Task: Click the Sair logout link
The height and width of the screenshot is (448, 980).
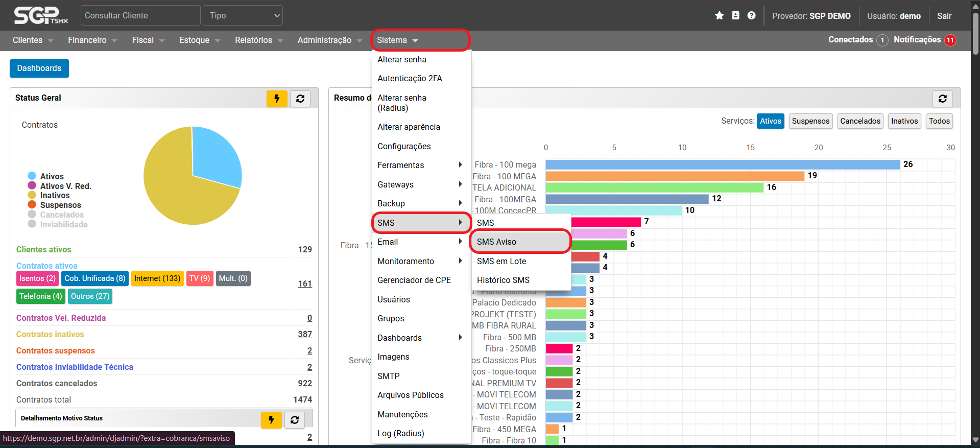Action: (x=944, y=16)
